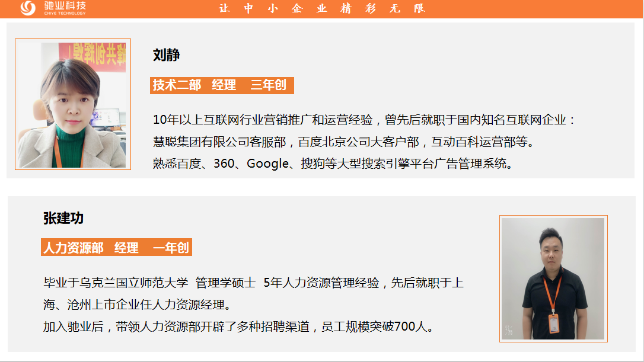Select the portrait photo of 张建功
Viewport: 644px width, 362px height.
(x=553, y=278)
